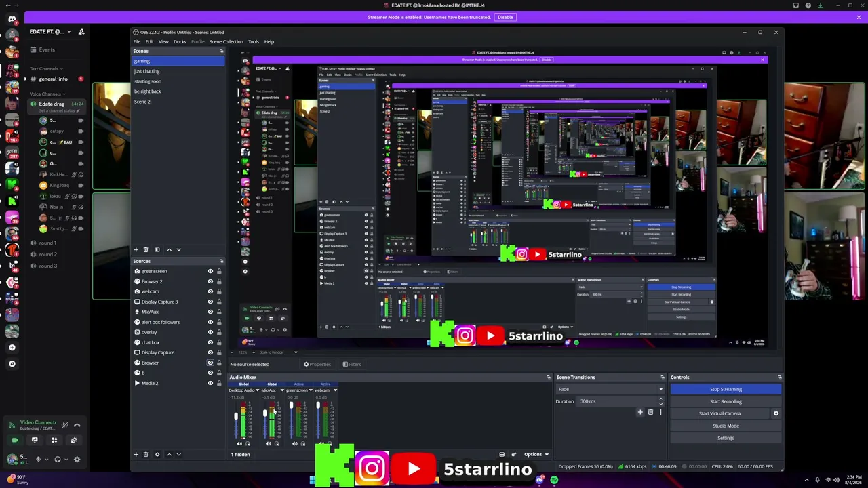The height and width of the screenshot is (488, 868).
Task: Toggle Desktop Audio monitoring headphones icon
Action: coord(248,444)
